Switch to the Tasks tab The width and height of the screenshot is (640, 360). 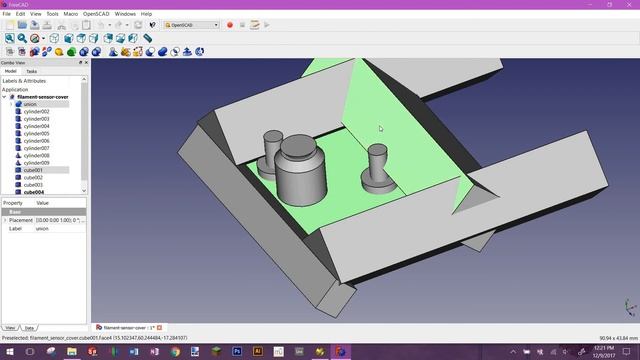pos(31,71)
